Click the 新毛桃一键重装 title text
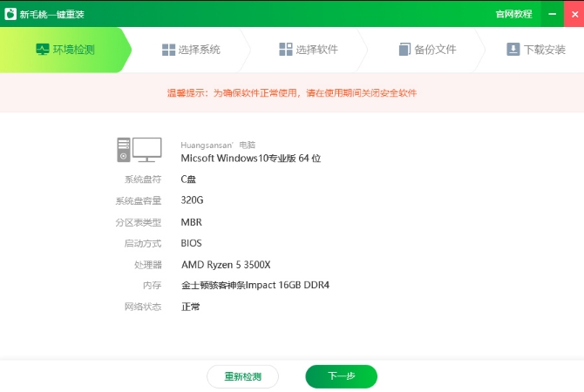 point(51,15)
